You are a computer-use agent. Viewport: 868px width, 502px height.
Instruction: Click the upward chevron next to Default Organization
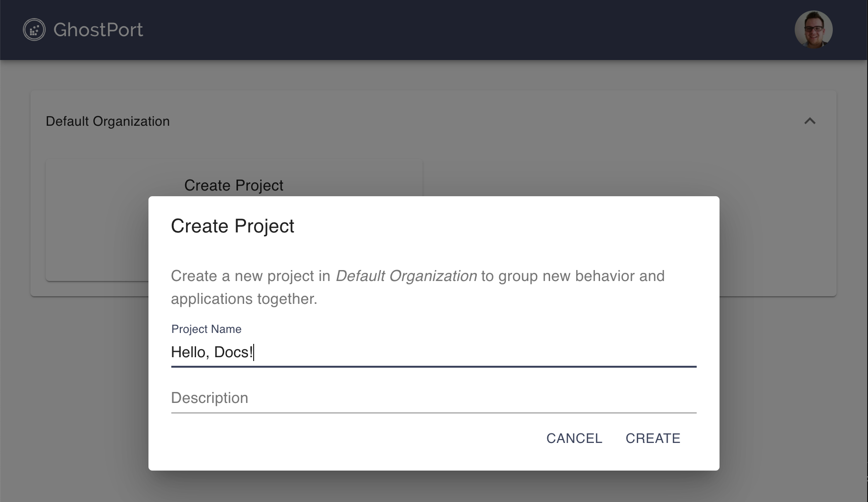[x=810, y=121]
